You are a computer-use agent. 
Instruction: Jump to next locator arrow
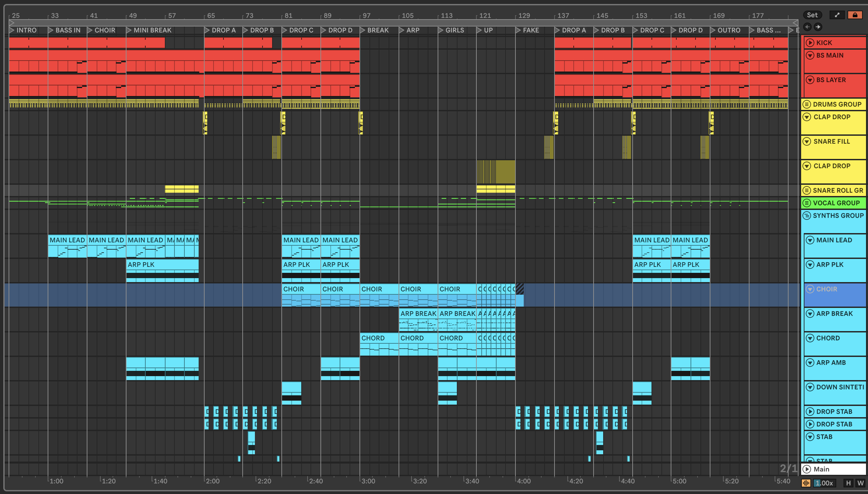pyautogui.click(x=818, y=27)
